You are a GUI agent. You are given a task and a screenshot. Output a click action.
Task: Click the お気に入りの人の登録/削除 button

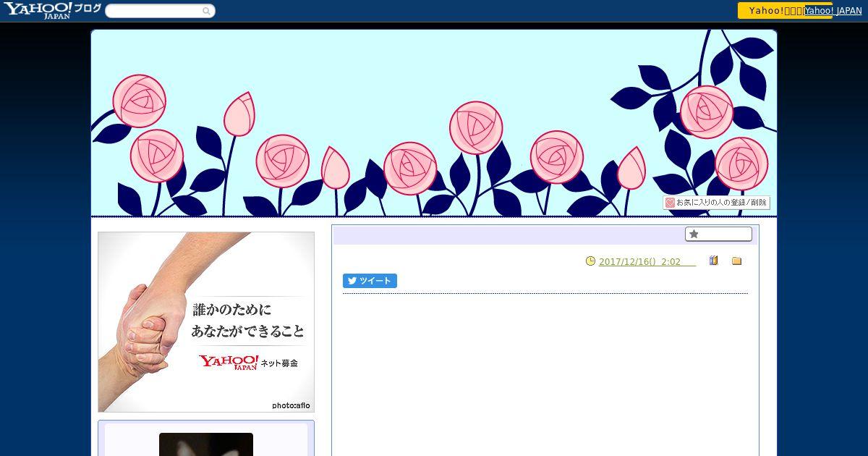pos(717,203)
